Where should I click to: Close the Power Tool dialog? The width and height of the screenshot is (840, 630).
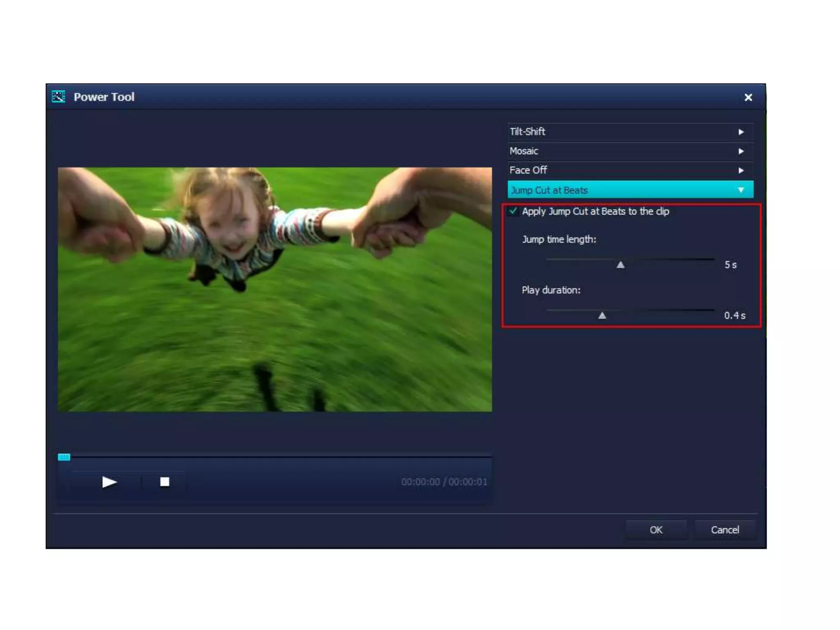[x=748, y=98]
